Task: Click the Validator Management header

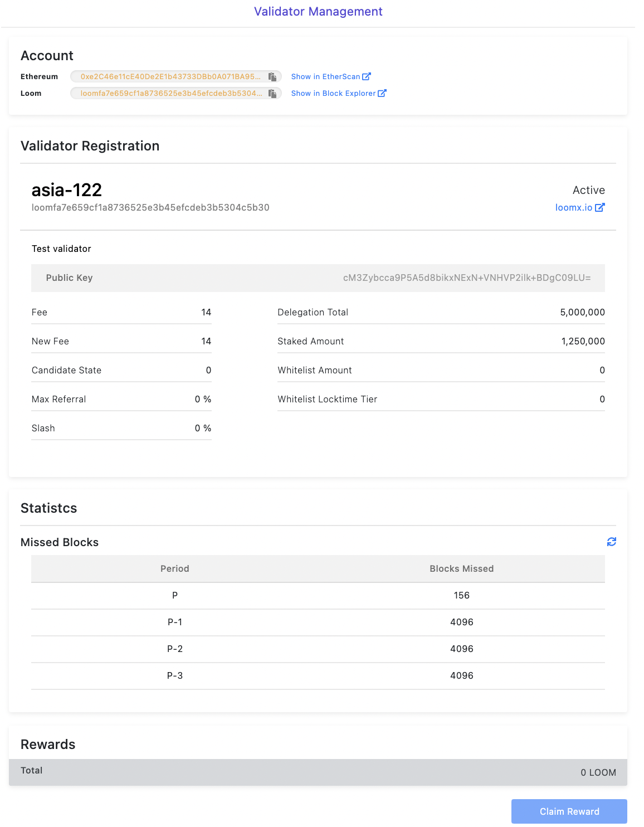Action: [x=318, y=11]
